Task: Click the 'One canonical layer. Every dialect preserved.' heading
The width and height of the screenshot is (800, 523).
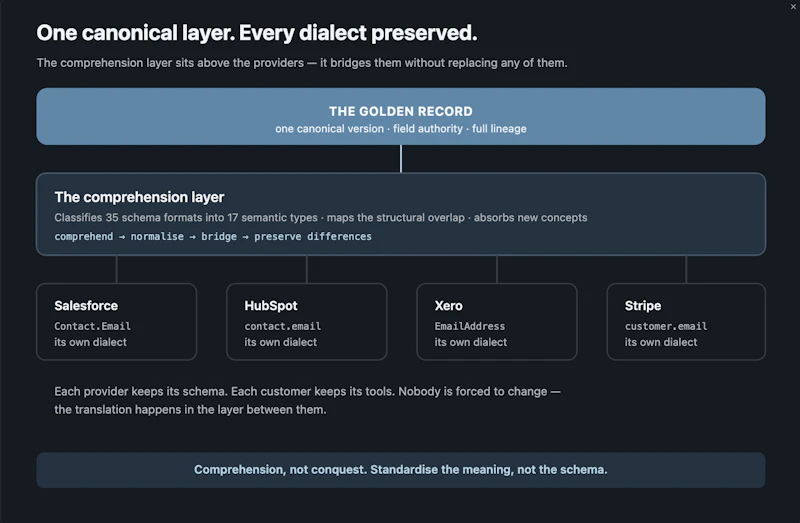Action: pyautogui.click(x=257, y=33)
